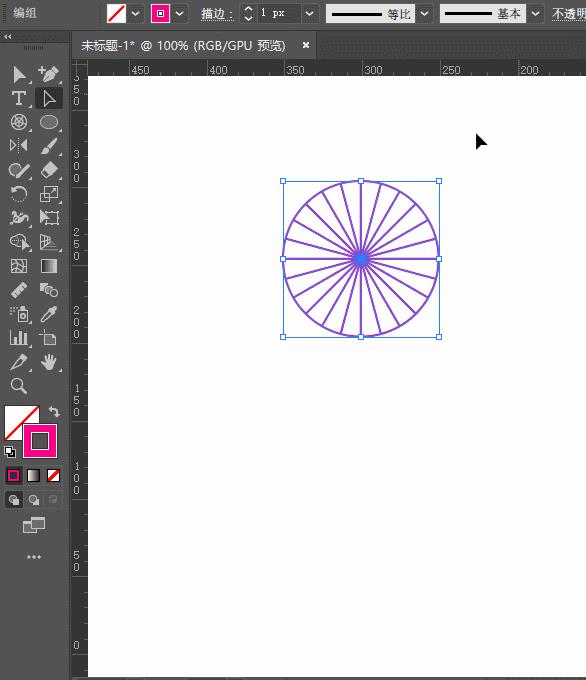Viewport: 586px width, 680px height.
Task: Expand the stroke weight dropdown
Action: click(x=309, y=13)
